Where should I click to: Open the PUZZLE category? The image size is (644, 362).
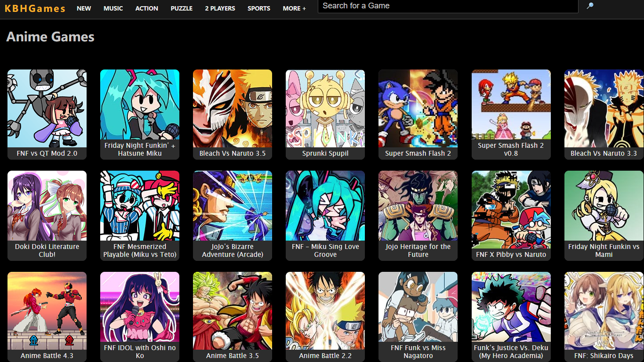point(182,8)
